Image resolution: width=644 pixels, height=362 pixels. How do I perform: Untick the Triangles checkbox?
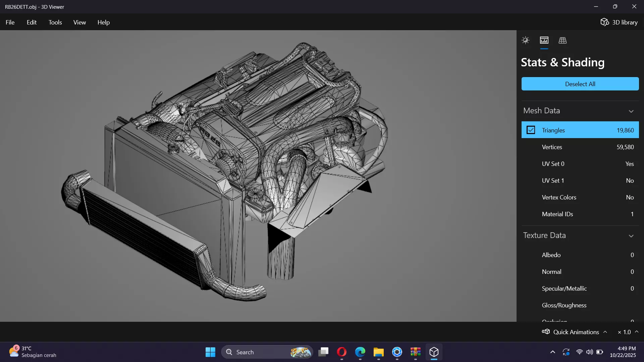point(531,130)
